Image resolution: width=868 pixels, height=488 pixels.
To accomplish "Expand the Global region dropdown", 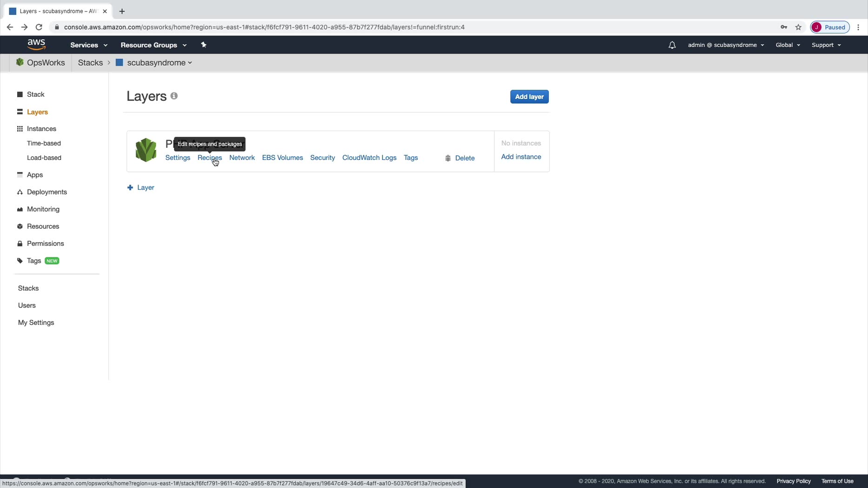I will point(788,45).
